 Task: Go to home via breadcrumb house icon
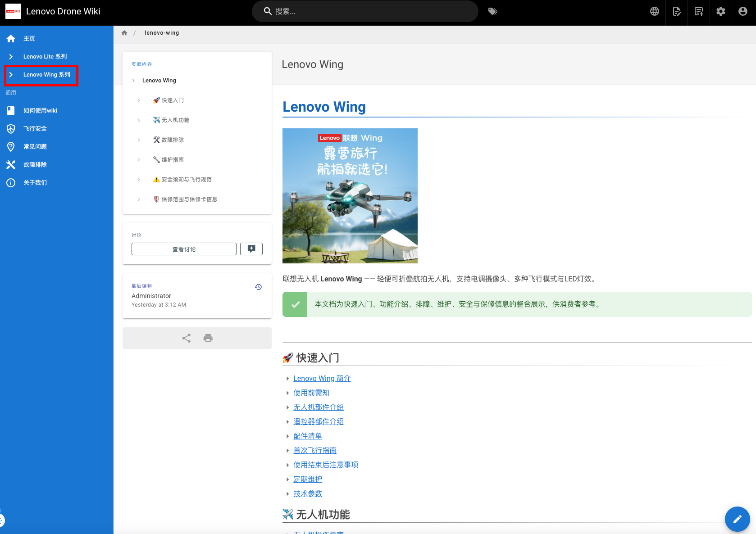tap(124, 33)
